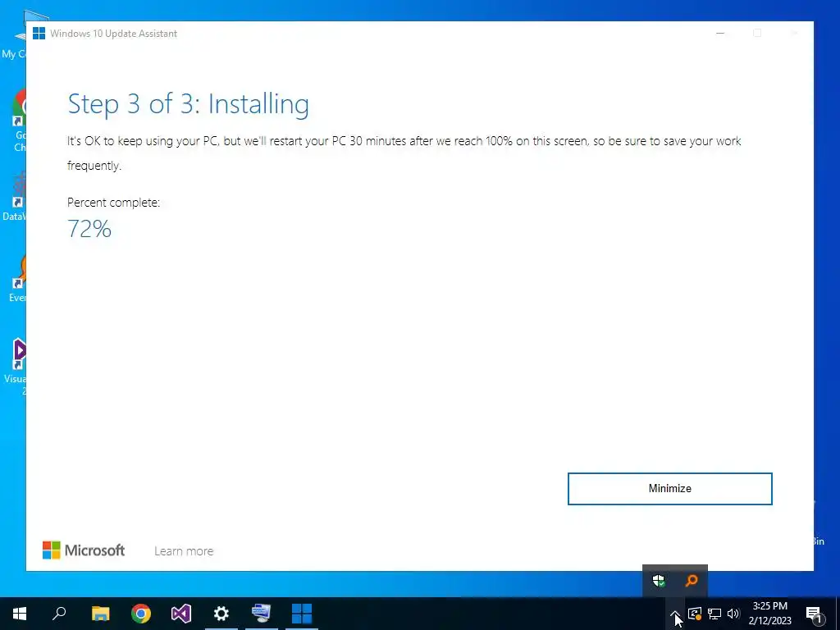The image size is (840, 630).
Task: Launch File Explorer from the taskbar
Action: pyautogui.click(x=100, y=614)
